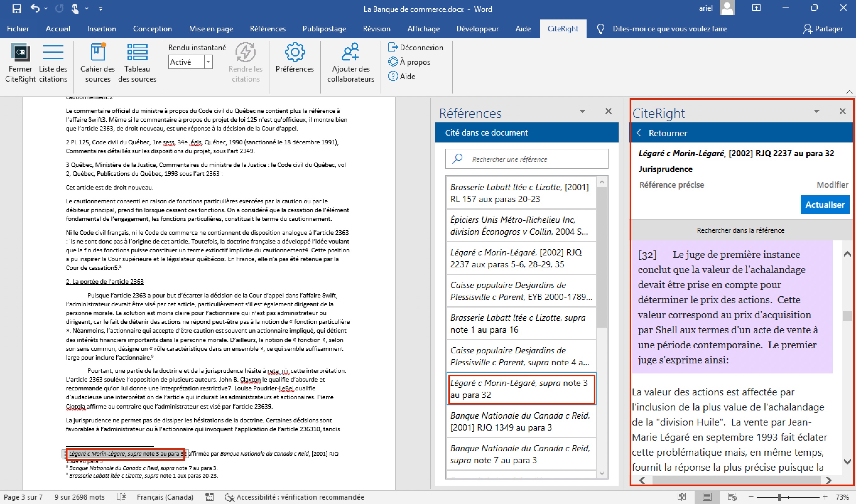Open the Insertion tab
This screenshot has width=856, height=504.
click(101, 29)
